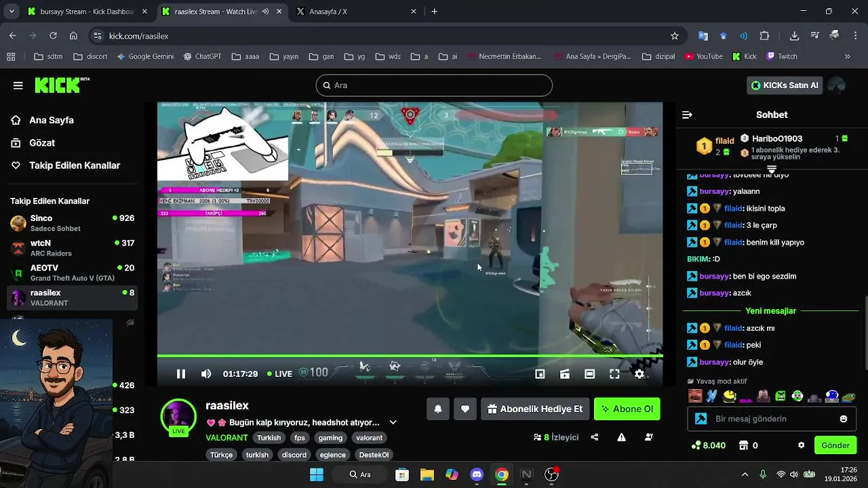
Task: Click the chat identity badge icon
Action: click(x=701, y=419)
